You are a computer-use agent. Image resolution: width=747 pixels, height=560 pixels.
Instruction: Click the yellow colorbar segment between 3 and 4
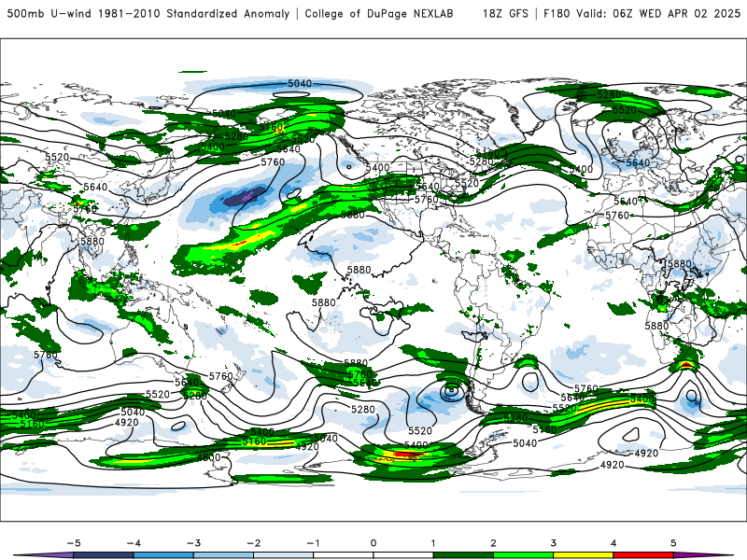pyautogui.click(x=583, y=555)
